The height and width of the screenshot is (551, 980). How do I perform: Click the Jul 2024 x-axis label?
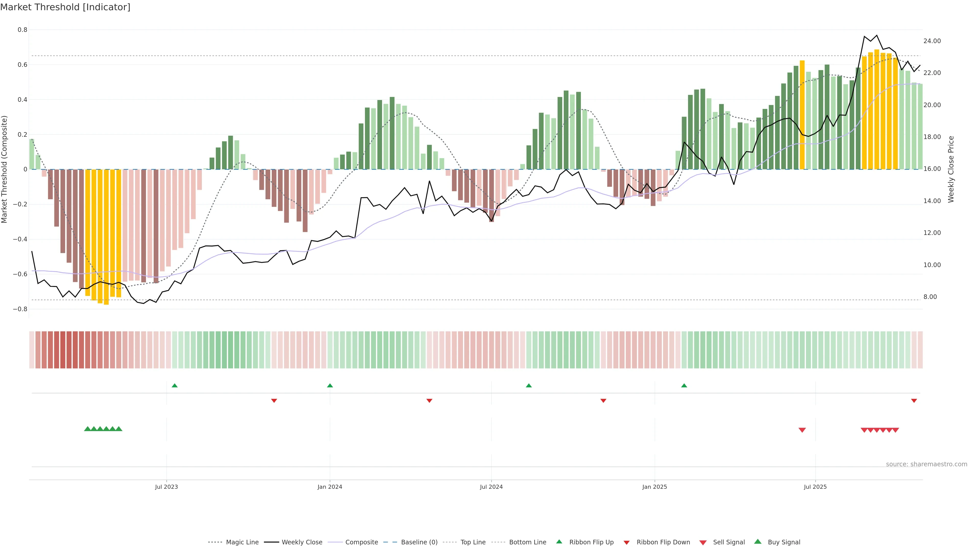pos(491,487)
